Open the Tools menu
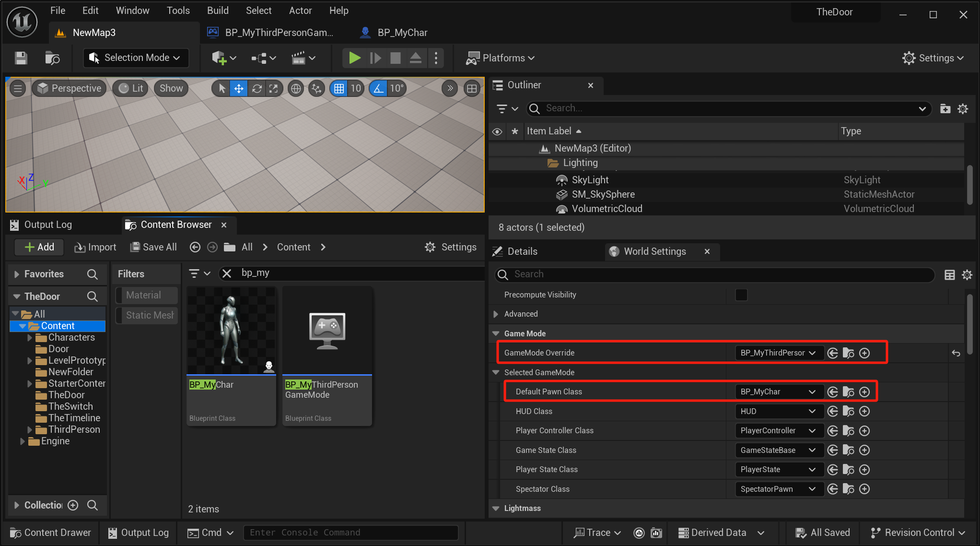980x546 pixels. (178, 11)
